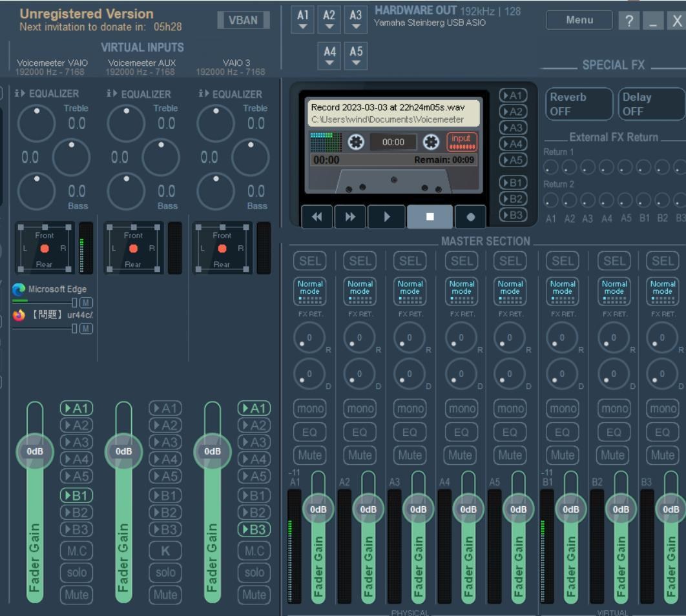The width and height of the screenshot is (686, 616).
Task: Click 'Voicemeeter AUX' input label
Action: coord(141,63)
